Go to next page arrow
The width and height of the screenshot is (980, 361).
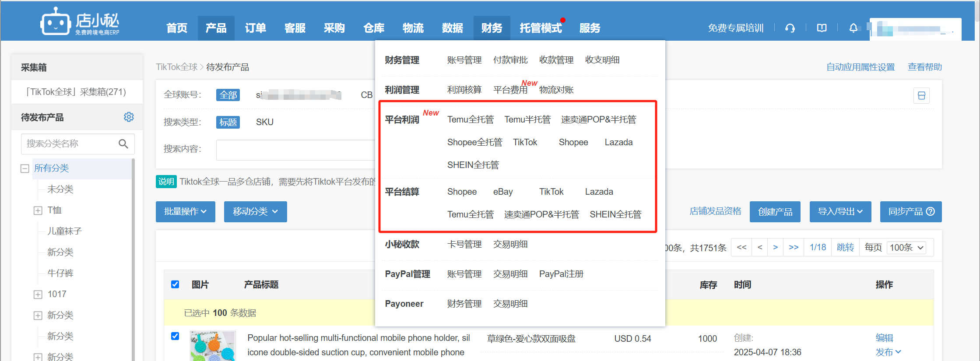(x=775, y=247)
